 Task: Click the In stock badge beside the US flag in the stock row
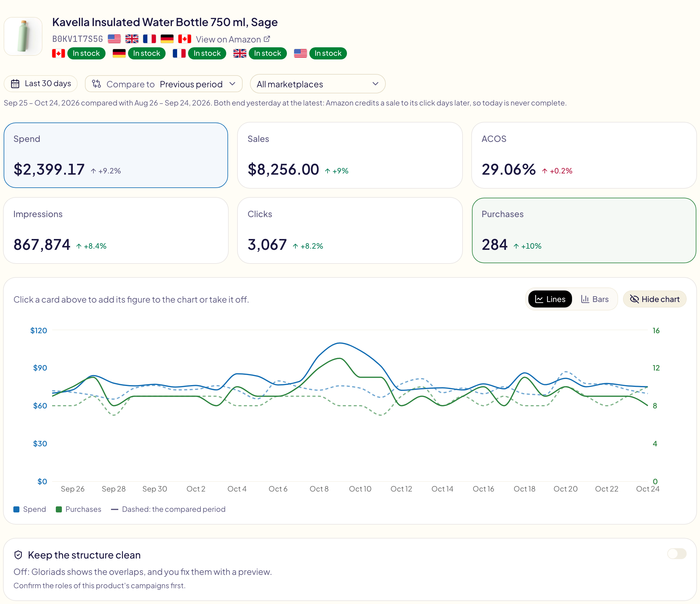point(328,53)
